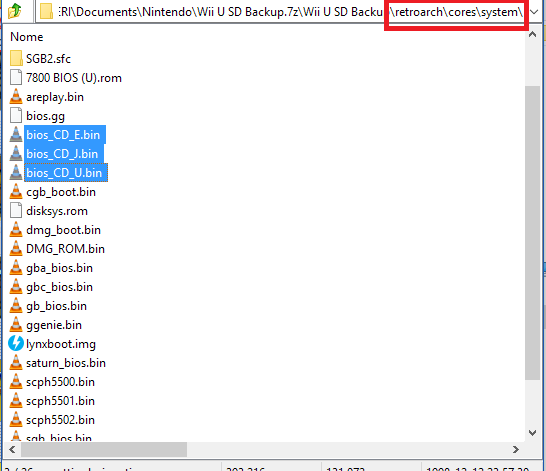Viewport: 546px width, 471px height.
Task: Select the 7800 BIOS (U).rom file
Action: (x=74, y=78)
